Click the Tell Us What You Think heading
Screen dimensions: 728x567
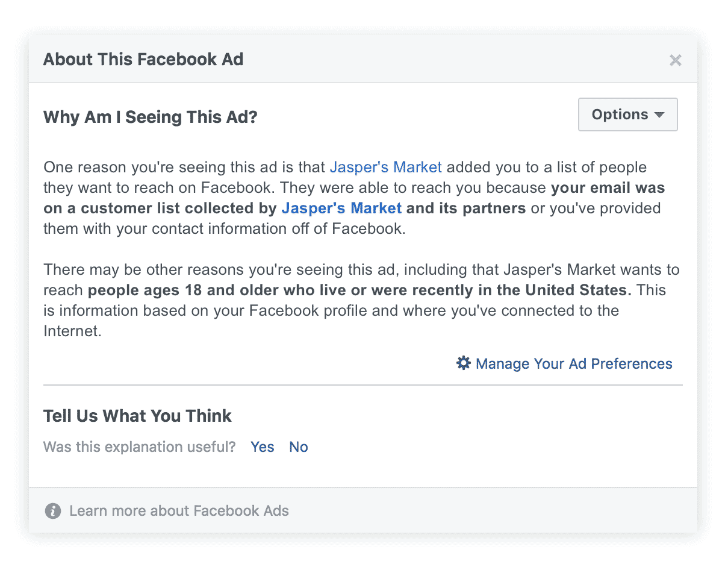[137, 416]
